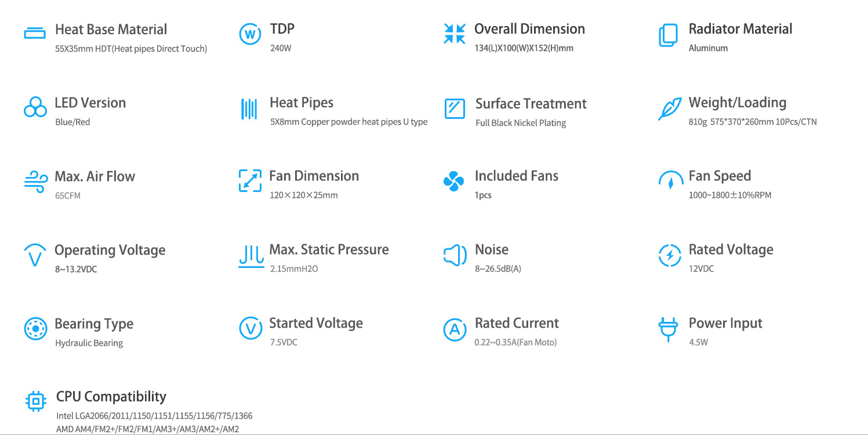Click the Max. Air Flow wind icon
868x435 pixels.
pos(36,181)
